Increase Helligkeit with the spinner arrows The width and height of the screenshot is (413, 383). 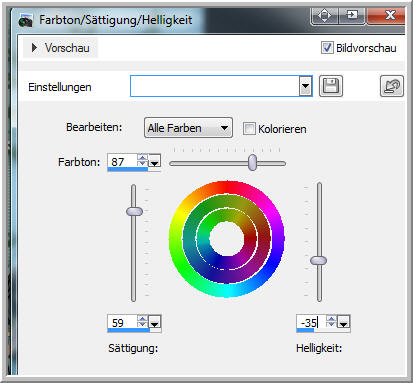tap(331, 319)
